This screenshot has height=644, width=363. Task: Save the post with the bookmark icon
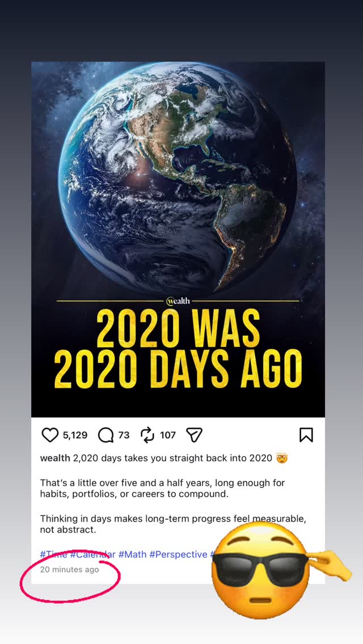[x=306, y=435]
